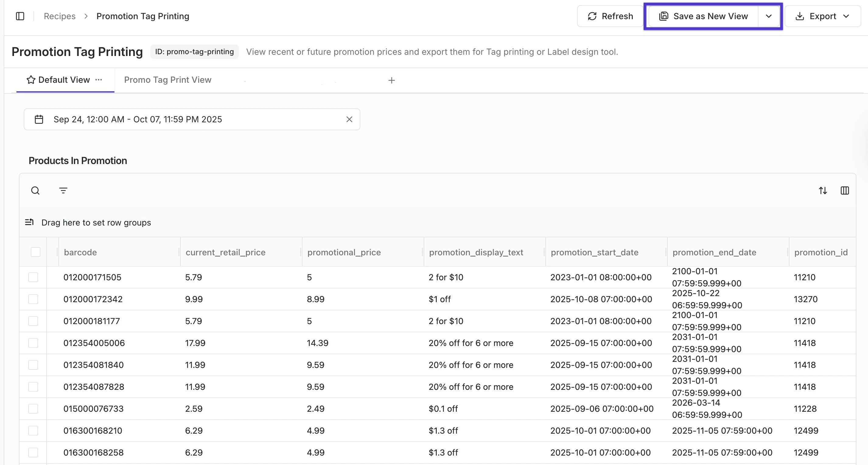The width and height of the screenshot is (868, 465).
Task: Toggle the sidebar panel icon
Action: click(20, 16)
